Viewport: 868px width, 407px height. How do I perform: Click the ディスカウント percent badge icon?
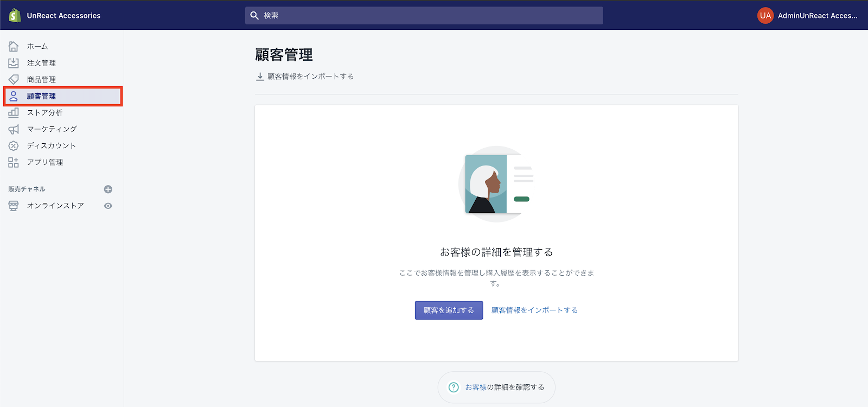pyautogui.click(x=14, y=146)
